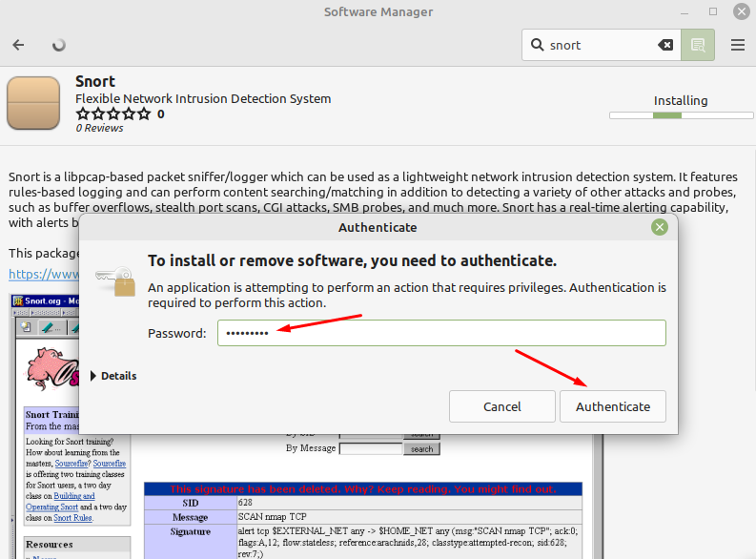Click the Snort package icon
The width and height of the screenshot is (756, 559).
click(33, 102)
